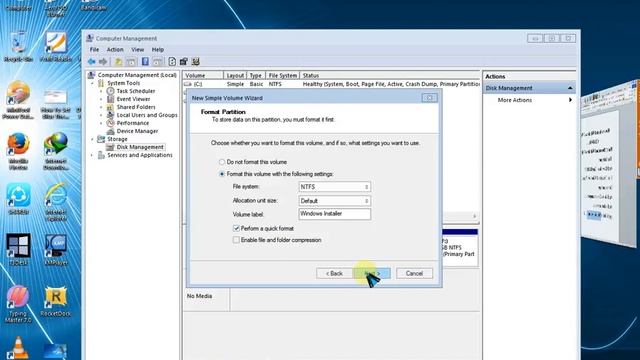Launch Internet Download Manager desktop shortcut

pos(56,150)
